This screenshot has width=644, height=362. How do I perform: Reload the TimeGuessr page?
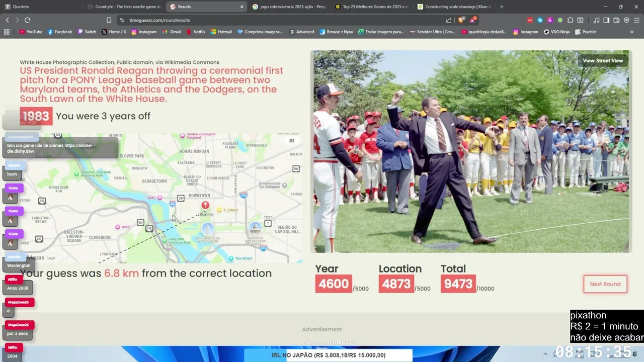(27, 20)
